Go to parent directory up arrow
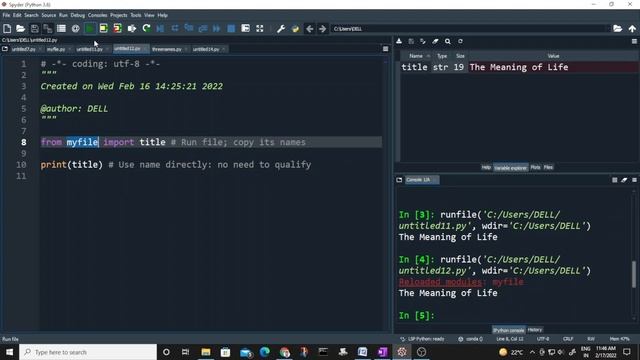The width and height of the screenshot is (640, 360). (x=632, y=29)
